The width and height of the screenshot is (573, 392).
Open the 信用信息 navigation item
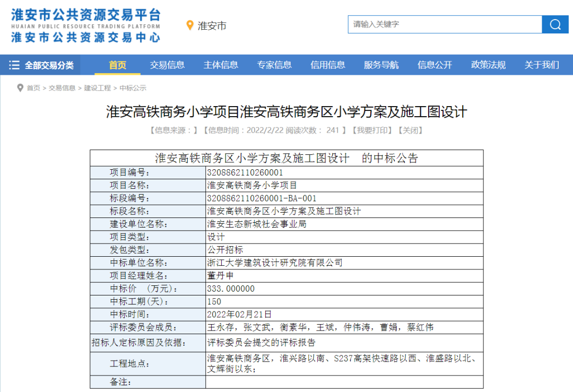click(x=328, y=65)
